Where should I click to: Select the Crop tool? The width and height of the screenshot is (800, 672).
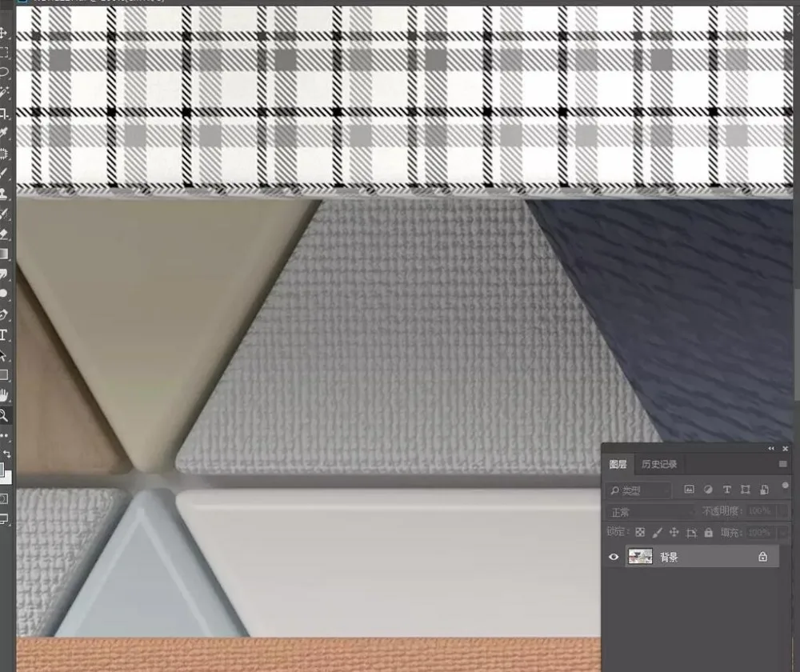(x=3, y=113)
